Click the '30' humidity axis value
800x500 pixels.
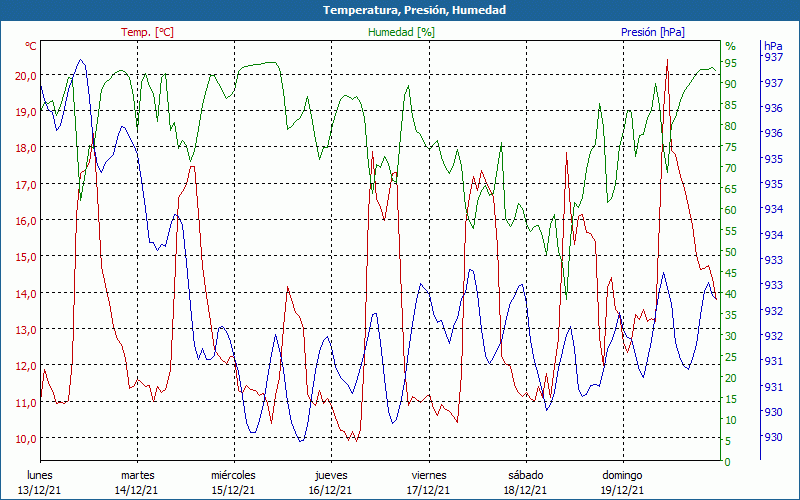(x=731, y=336)
